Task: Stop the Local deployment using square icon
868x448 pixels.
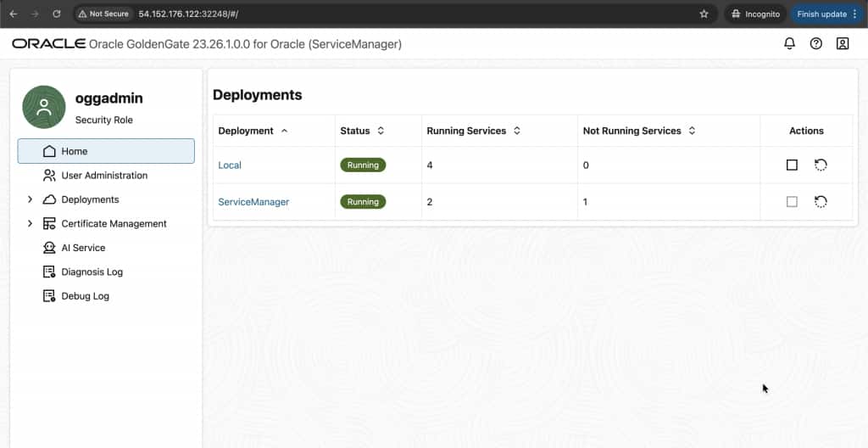Action: (x=793, y=165)
